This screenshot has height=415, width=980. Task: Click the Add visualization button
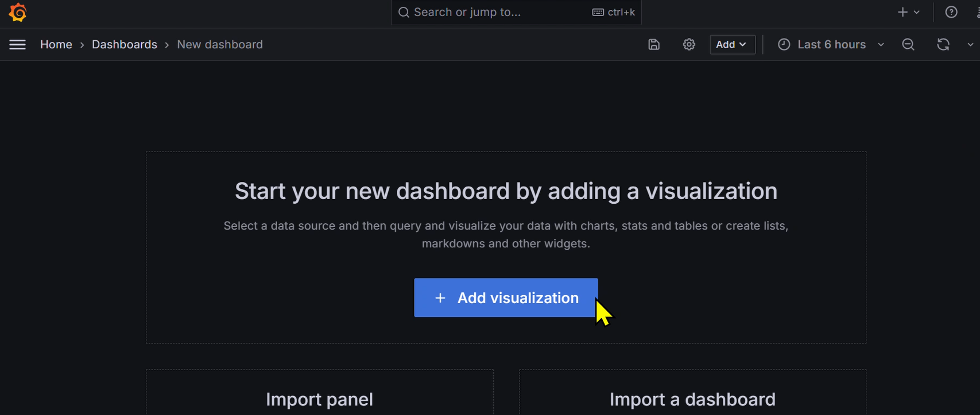[506, 298]
